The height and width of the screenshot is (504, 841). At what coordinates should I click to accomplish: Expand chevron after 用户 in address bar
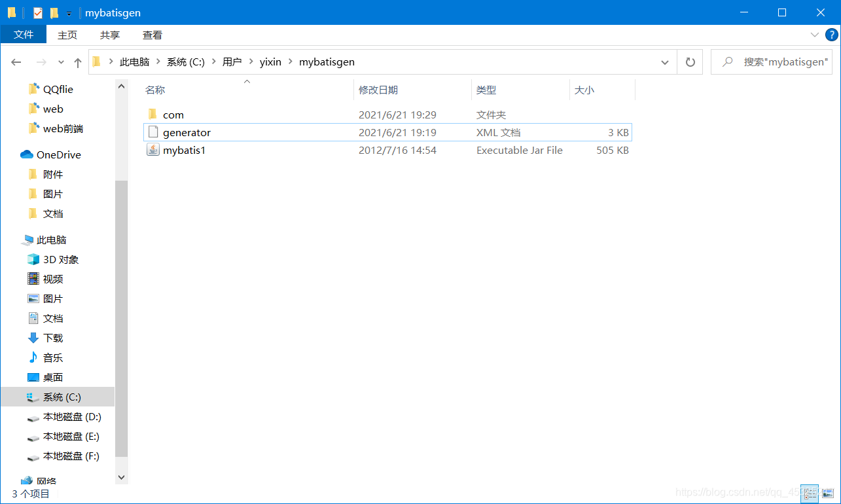click(251, 62)
